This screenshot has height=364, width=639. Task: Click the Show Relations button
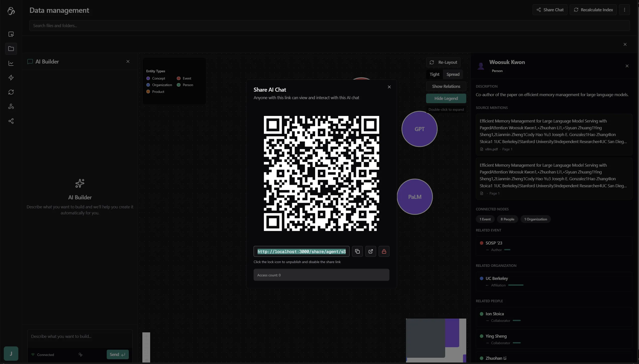[x=446, y=86]
